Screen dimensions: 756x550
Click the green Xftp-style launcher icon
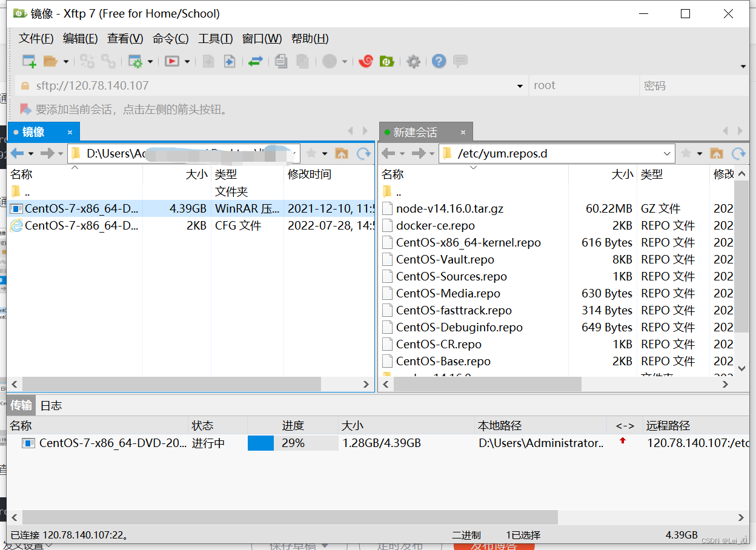386,61
